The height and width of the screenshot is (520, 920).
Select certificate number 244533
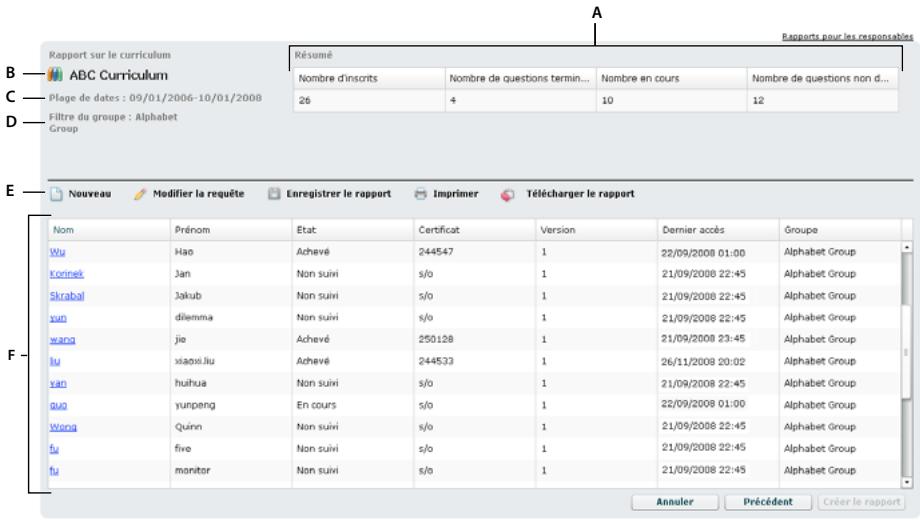click(x=436, y=361)
